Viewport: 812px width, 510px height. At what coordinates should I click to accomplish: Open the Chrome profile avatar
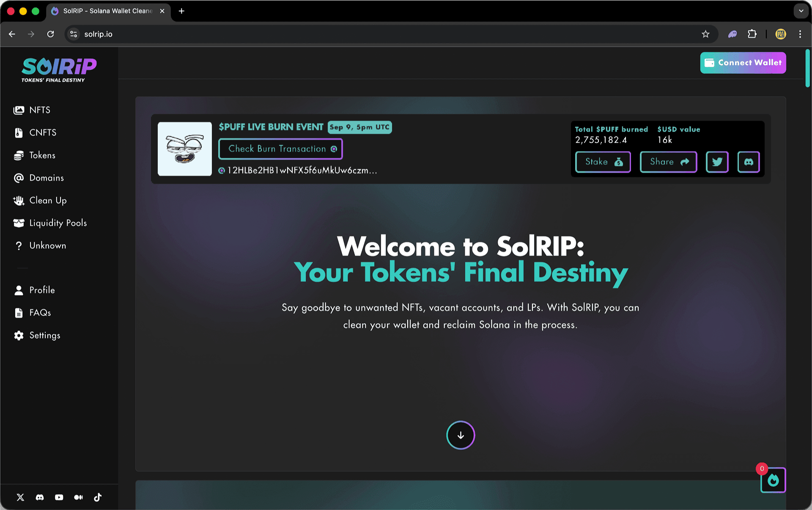pyautogui.click(x=781, y=34)
